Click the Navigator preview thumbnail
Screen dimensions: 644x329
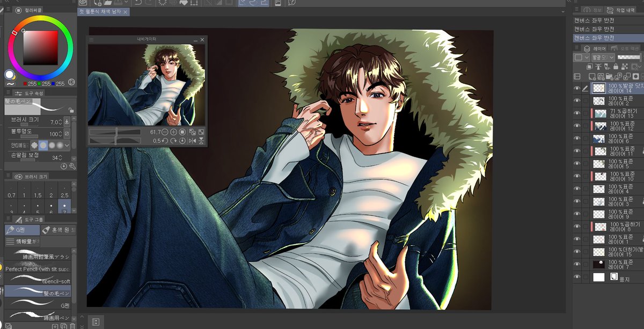[147, 85]
